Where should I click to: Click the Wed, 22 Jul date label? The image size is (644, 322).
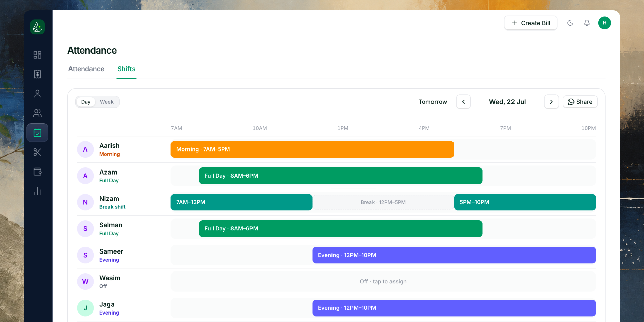pyautogui.click(x=507, y=102)
